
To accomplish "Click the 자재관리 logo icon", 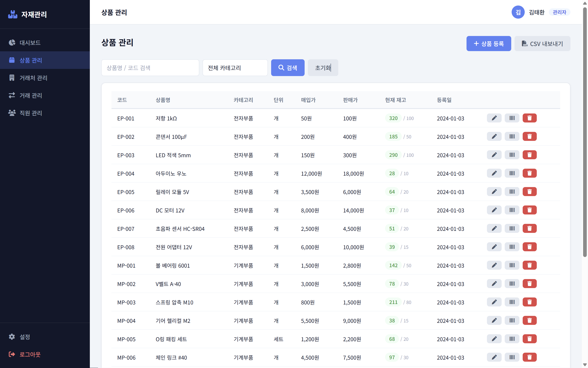I will point(13,14).
